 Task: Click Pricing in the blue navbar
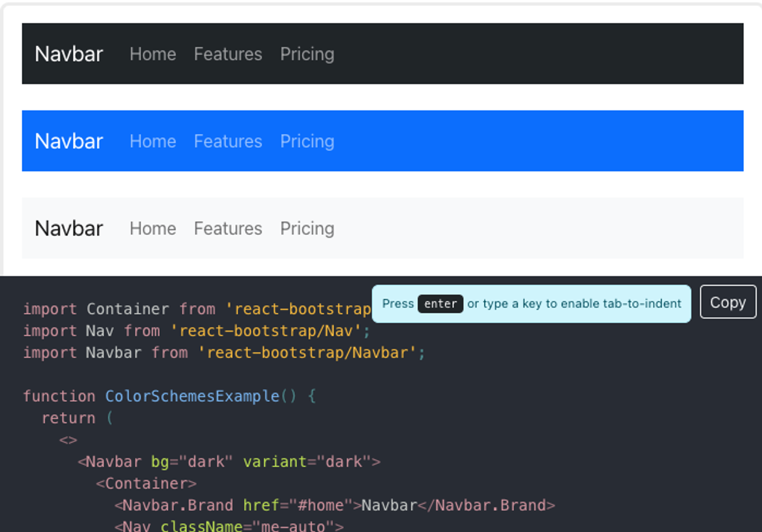(x=307, y=141)
